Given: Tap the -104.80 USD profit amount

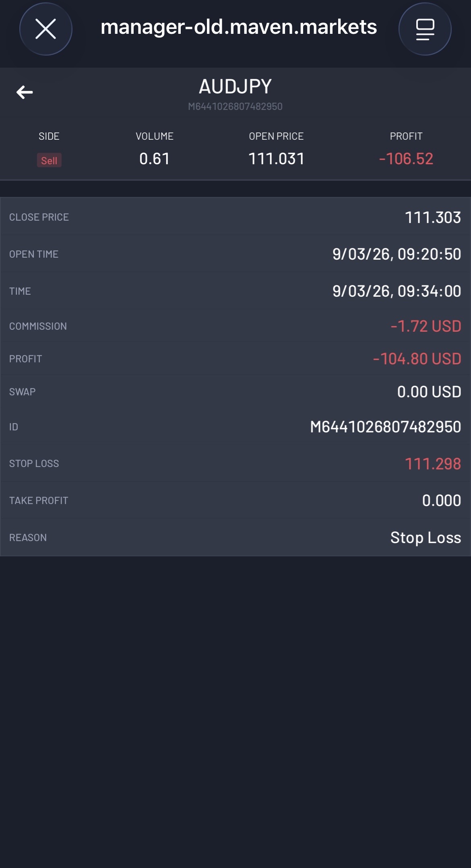Looking at the screenshot, I should [417, 359].
